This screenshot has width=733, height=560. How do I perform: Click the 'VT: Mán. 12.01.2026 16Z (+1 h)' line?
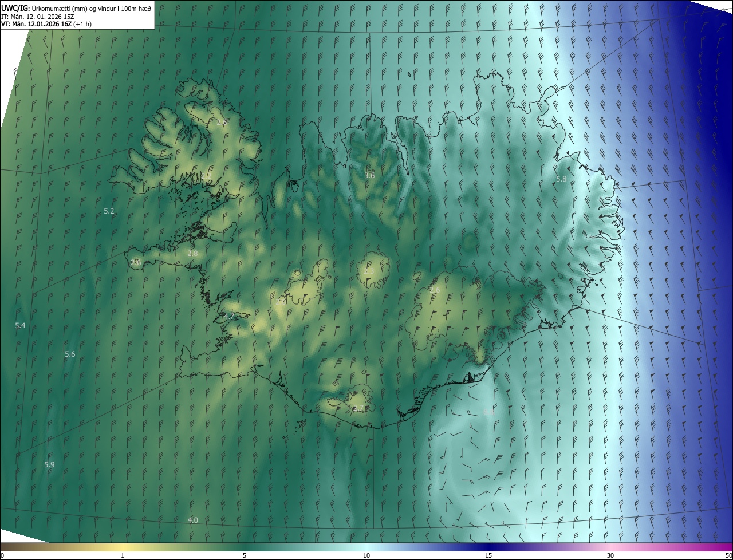click(x=46, y=24)
